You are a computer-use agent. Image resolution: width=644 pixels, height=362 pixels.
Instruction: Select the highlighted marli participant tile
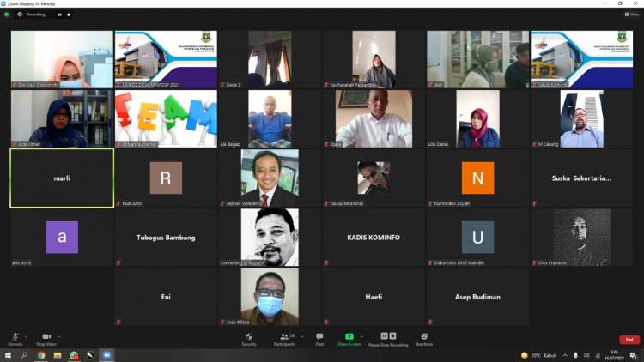point(62,178)
